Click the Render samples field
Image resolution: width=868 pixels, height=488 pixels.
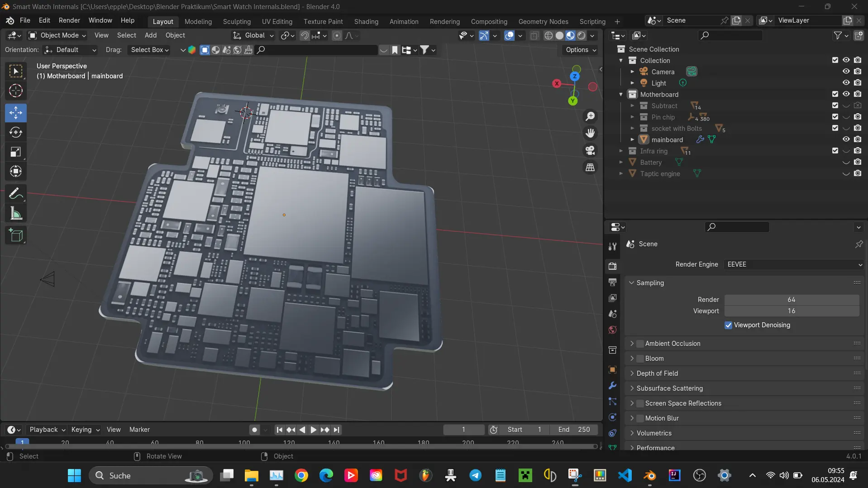(792, 300)
